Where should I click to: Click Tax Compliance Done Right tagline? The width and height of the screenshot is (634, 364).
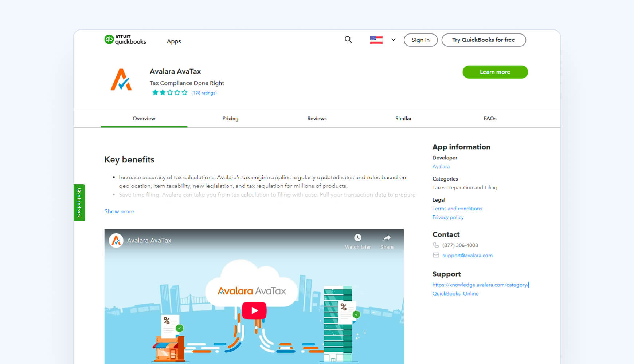click(x=187, y=83)
